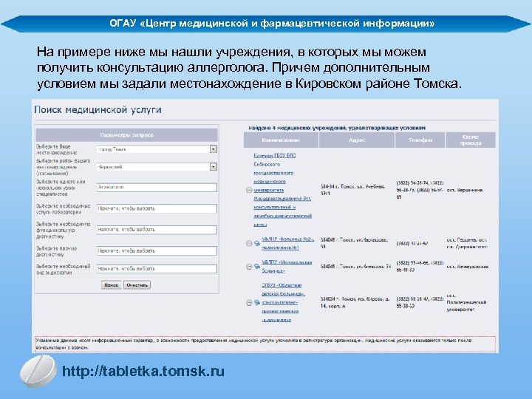Click the icon beside Межвузовская больница link

(257, 267)
